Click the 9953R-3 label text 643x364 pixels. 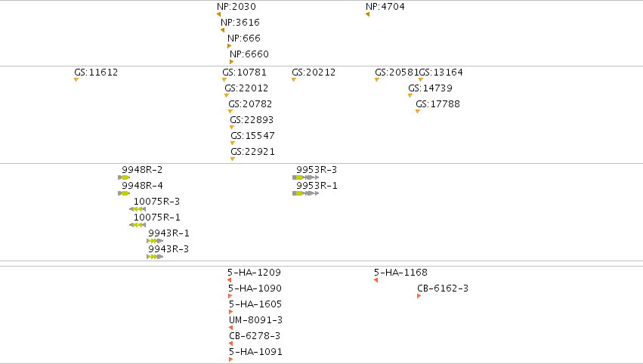[x=317, y=170]
